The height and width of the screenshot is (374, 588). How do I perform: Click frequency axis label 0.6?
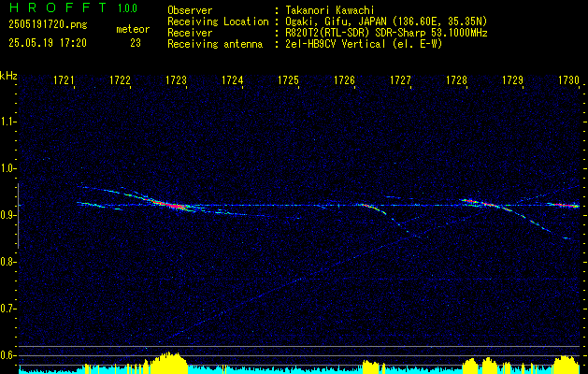click(8, 355)
